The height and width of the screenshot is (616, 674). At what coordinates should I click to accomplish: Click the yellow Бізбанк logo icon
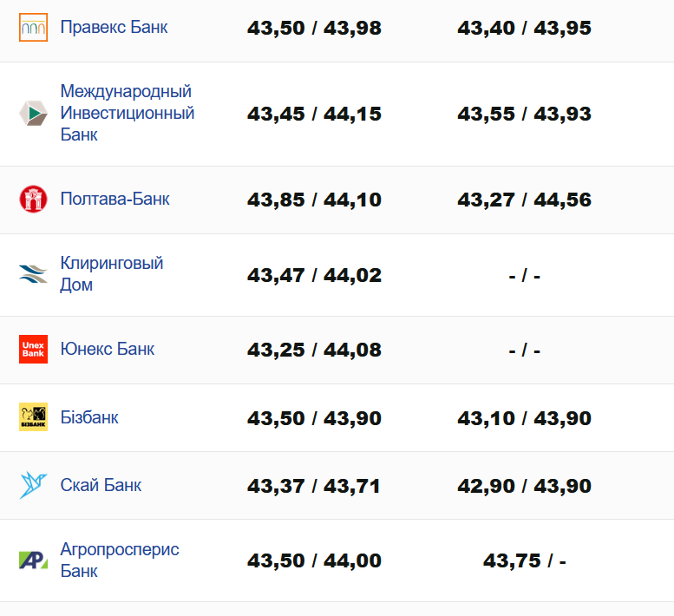[x=33, y=417]
